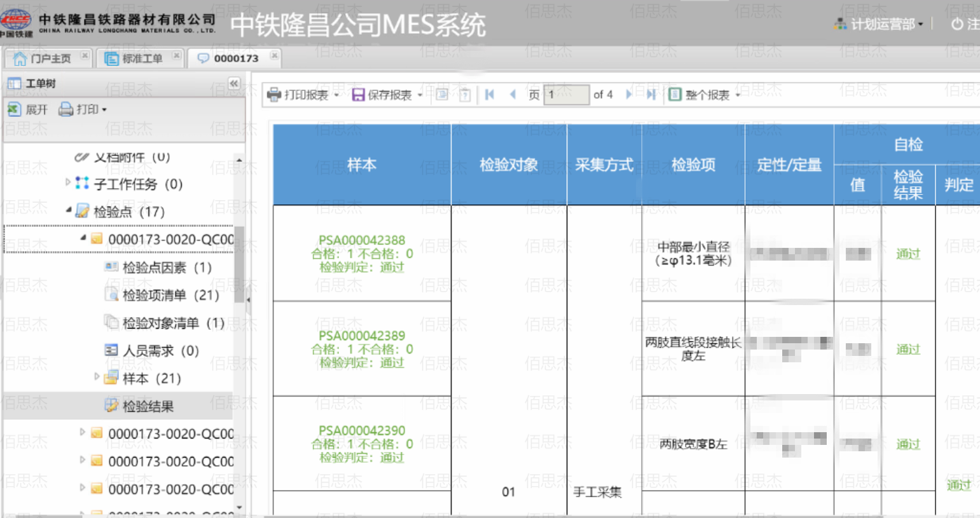Image resolution: width=980 pixels, height=518 pixels.
Task: Click the 两肢宽度B左 cell
Action: click(x=693, y=444)
